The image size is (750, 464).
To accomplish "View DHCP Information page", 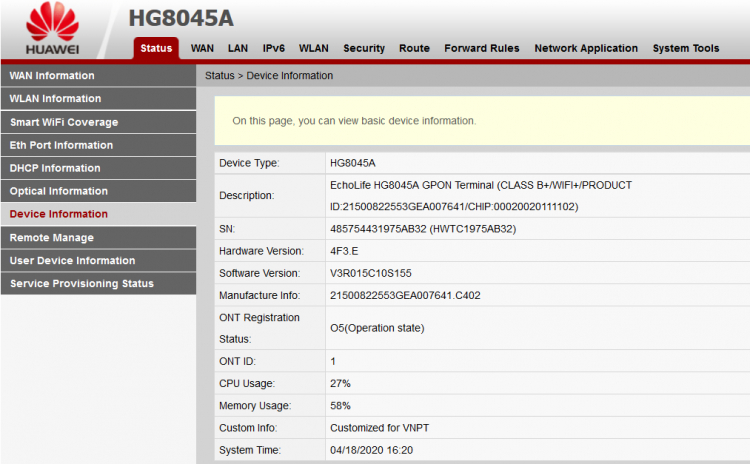I will tap(99, 168).
